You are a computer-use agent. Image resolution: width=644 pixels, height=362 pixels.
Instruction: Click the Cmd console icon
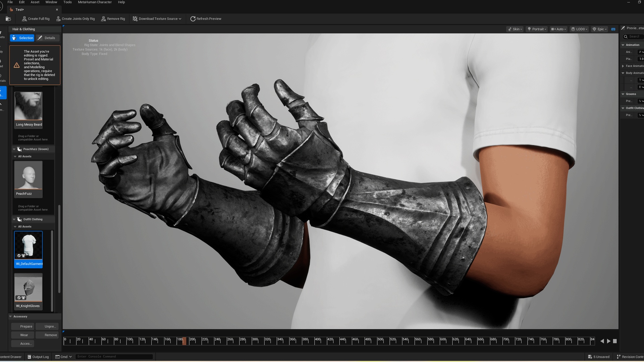[x=57, y=357]
